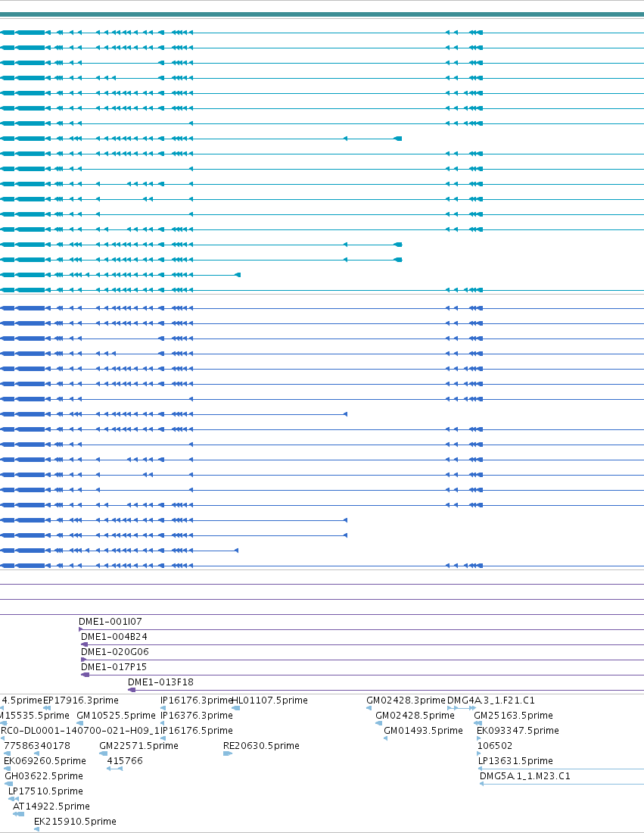Select the DME1-020G06 clone label
Viewport: 644px width, 833px height.
click(115, 652)
